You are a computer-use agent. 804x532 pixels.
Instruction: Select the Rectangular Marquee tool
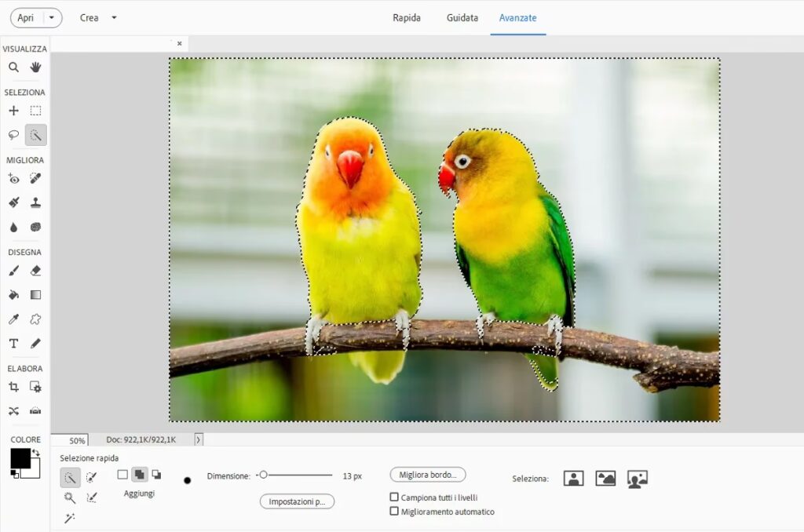[35, 111]
